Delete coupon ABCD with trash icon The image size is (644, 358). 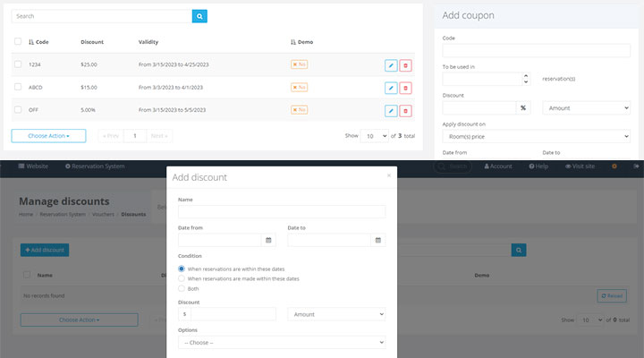[x=405, y=88]
